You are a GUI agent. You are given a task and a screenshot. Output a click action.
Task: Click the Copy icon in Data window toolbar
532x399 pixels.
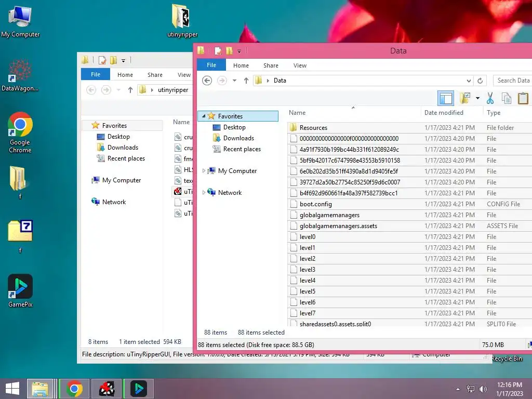[x=507, y=98]
